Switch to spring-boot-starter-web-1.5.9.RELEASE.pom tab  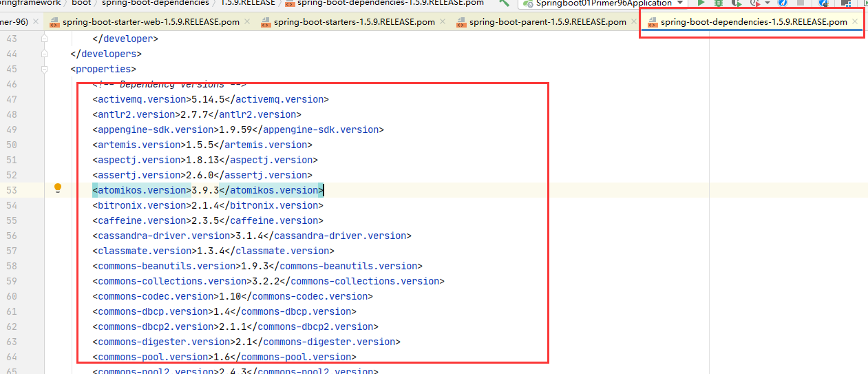(x=151, y=22)
